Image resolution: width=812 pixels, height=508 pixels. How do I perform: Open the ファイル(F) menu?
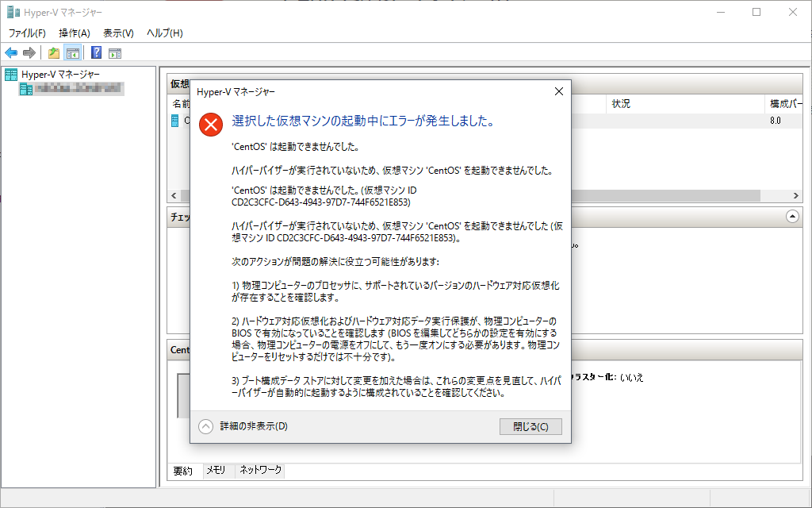27,33
